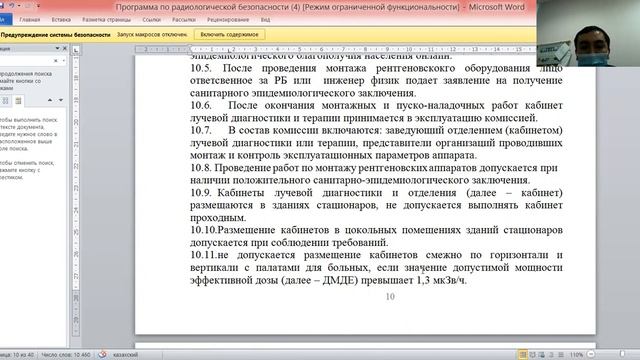Open the Вставка ribbon tab
640x360 pixels.
point(61,20)
